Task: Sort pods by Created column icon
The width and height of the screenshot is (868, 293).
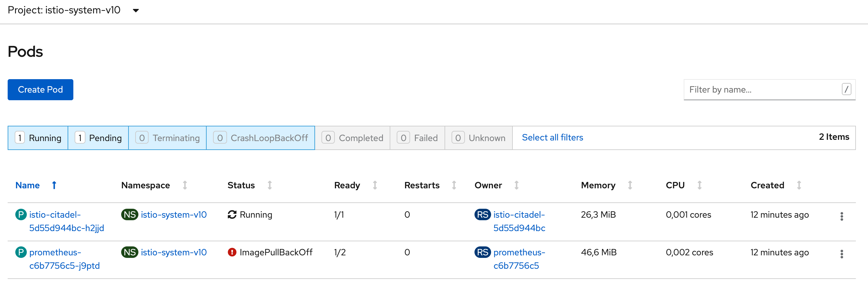Action: tap(799, 185)
